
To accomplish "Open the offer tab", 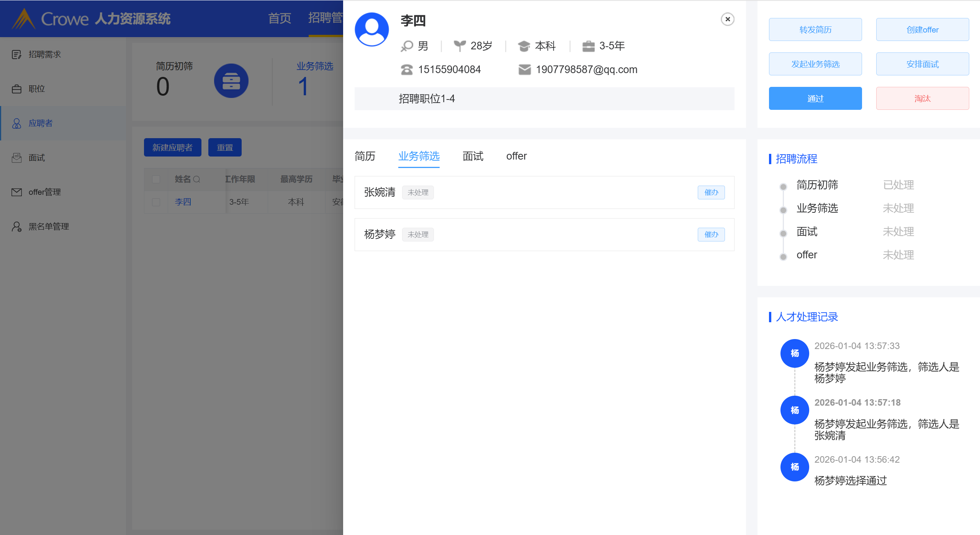I will tap(516, 156).
